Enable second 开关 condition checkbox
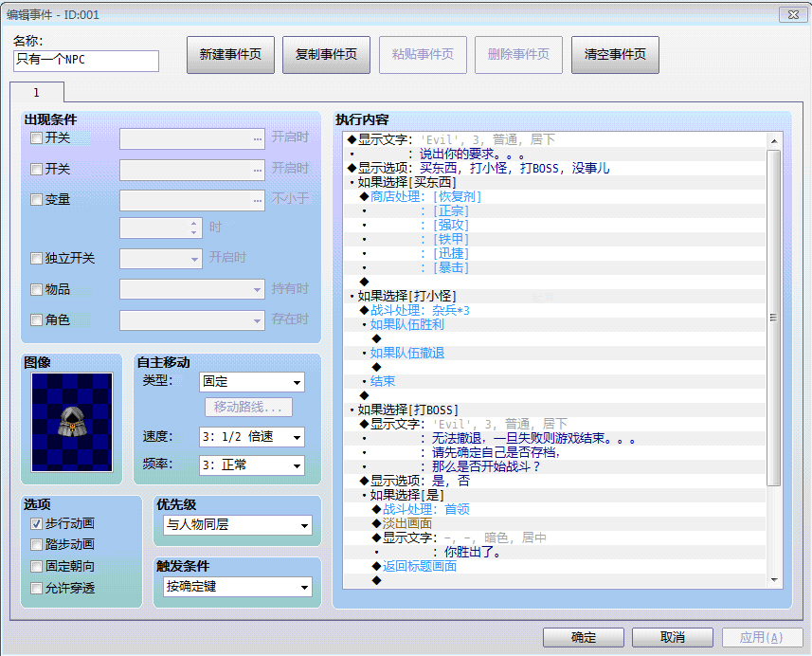Image resolution: width=812 pixels, height=656 pixels. point(36,169)
